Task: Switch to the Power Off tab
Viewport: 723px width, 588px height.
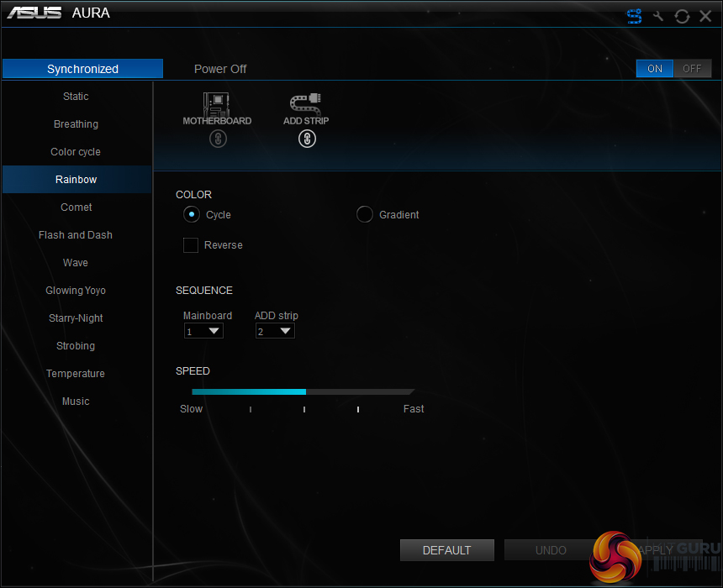Action: pyautogui.click(x=220, y=69)
